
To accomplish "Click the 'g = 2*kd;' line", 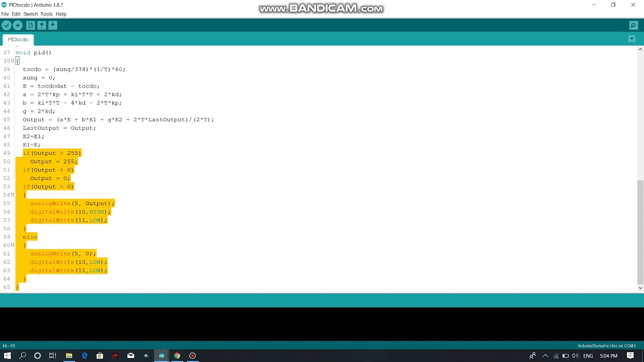I will coord(39,111).
